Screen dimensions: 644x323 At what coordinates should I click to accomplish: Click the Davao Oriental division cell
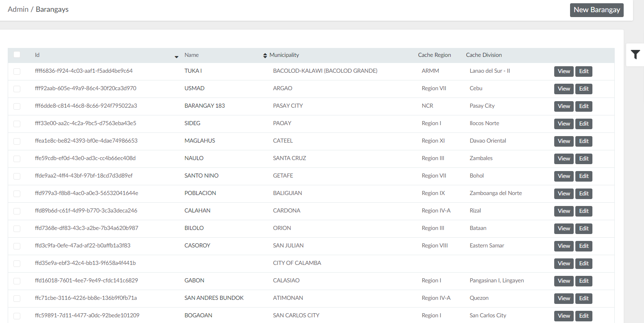pyautogui.click(x=488, y=141)
